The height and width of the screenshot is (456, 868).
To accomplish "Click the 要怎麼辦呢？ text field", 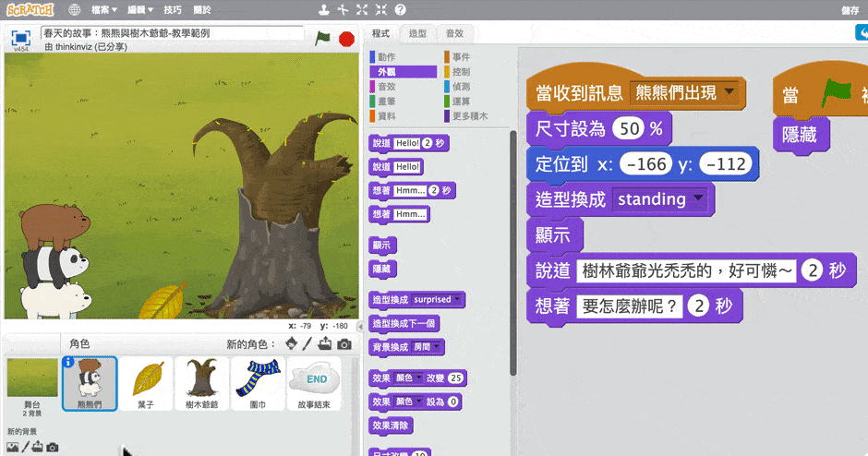I will [x=630, y=306].
